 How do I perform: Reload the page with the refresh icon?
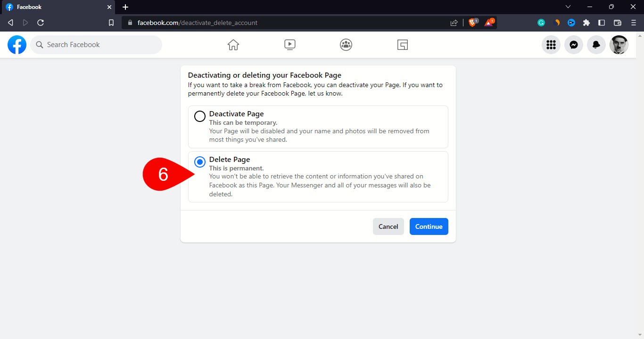click(x=41, y=23)
